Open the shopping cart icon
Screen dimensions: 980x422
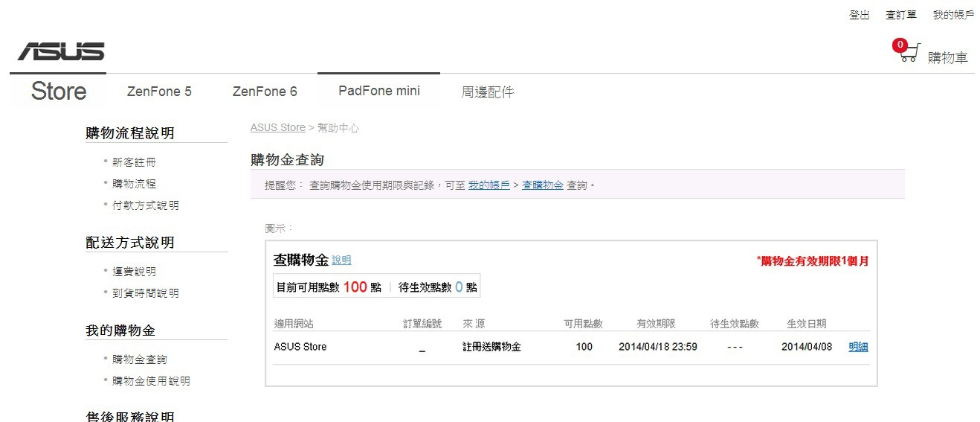[910, 54]
